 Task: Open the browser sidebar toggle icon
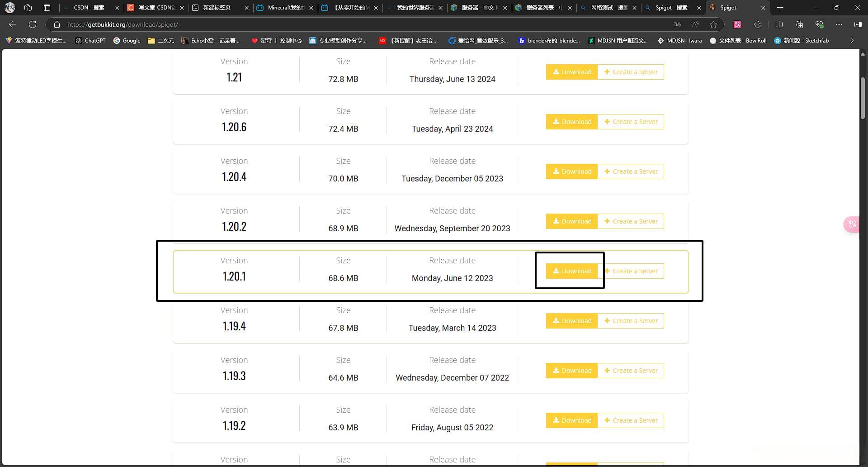858,24
